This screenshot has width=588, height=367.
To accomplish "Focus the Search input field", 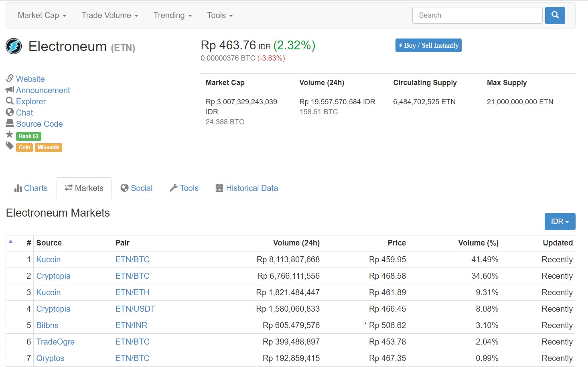I will (x=477, y=15).
